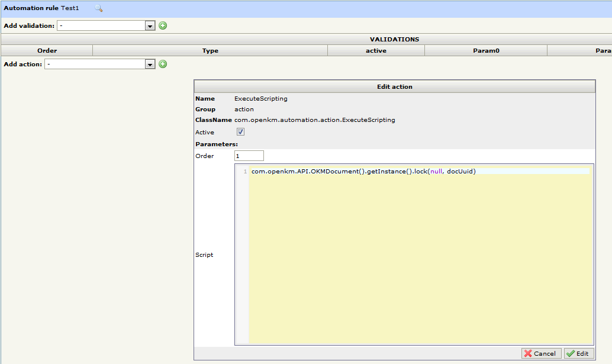Viewport: 612px width, 364px height.
Task: Click the script code line in editor
Action: pos(363,172)
